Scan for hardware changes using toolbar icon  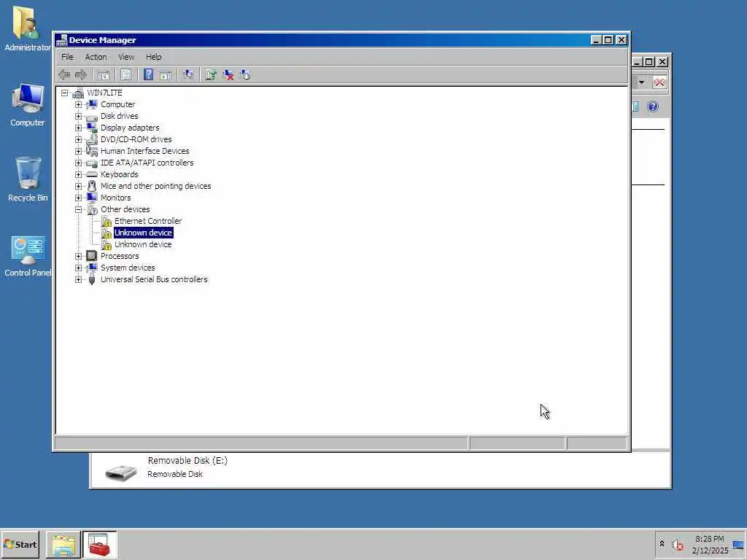pyautogui.click(x=188, y=75)
